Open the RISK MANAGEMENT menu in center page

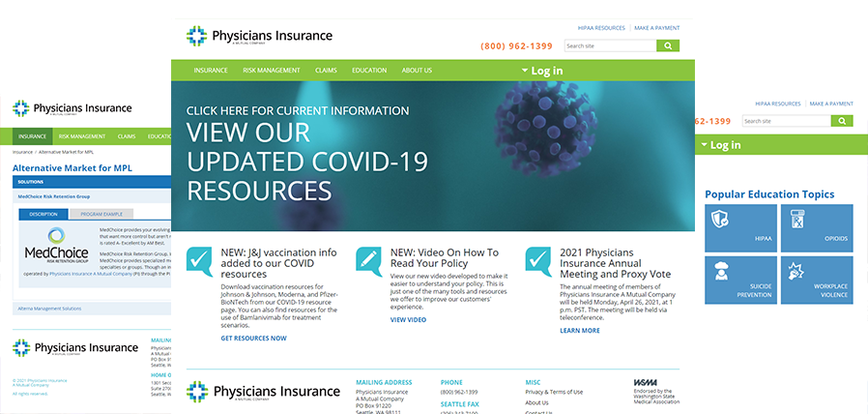click(x=272, y=71)
